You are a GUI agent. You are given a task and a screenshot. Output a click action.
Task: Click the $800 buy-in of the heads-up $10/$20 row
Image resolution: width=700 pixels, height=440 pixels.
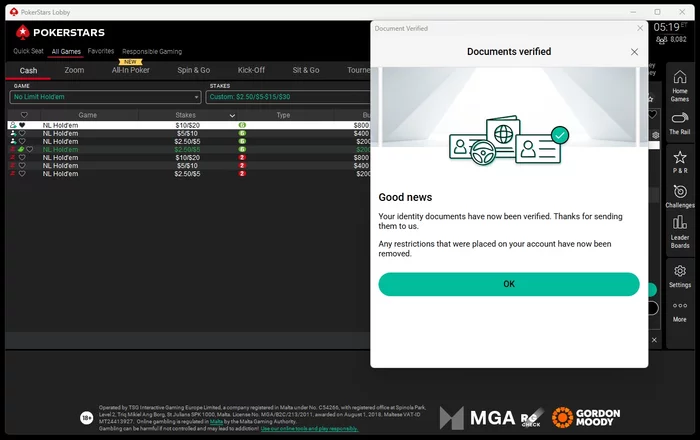pos(361,158)
